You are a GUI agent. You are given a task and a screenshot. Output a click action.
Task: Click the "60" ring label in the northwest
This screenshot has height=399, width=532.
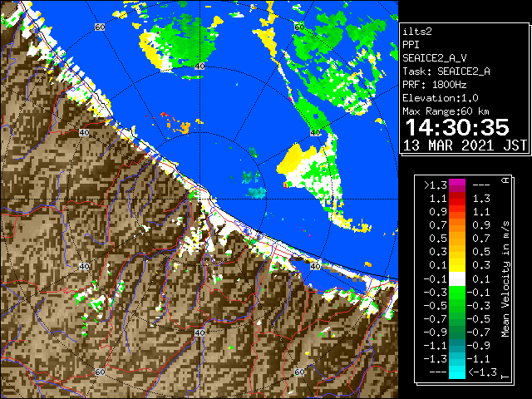click(100, 27)
